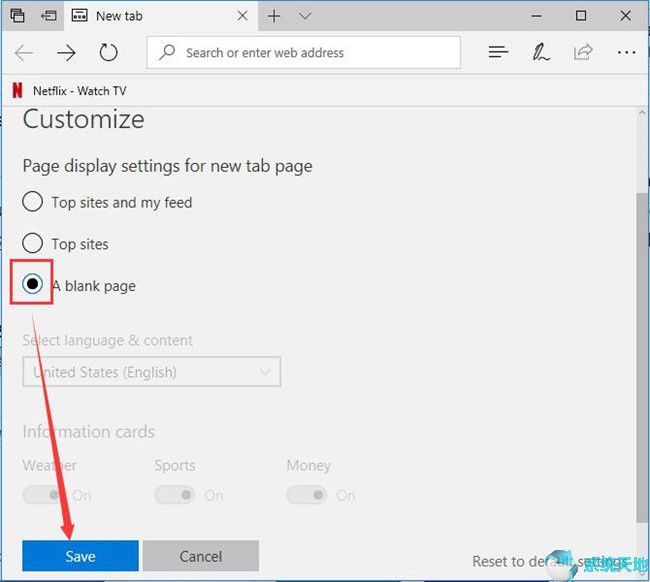Toggle the Sports card switch
650x582 pixels.
tap(175, 495)
